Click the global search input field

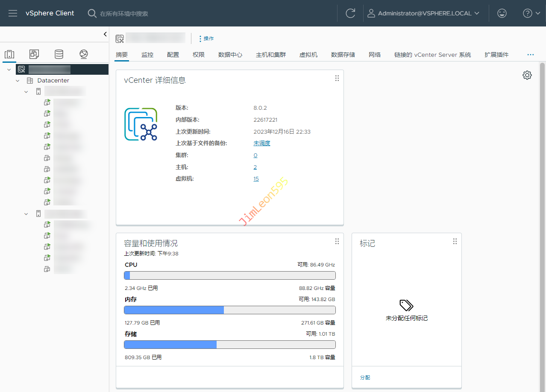pyautogui.click(x=171, y=14)
